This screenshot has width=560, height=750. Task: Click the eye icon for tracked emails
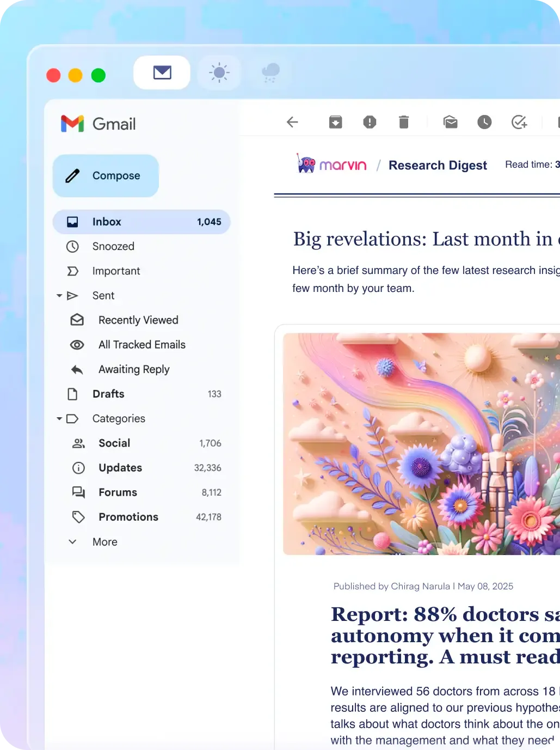(77, 345)
